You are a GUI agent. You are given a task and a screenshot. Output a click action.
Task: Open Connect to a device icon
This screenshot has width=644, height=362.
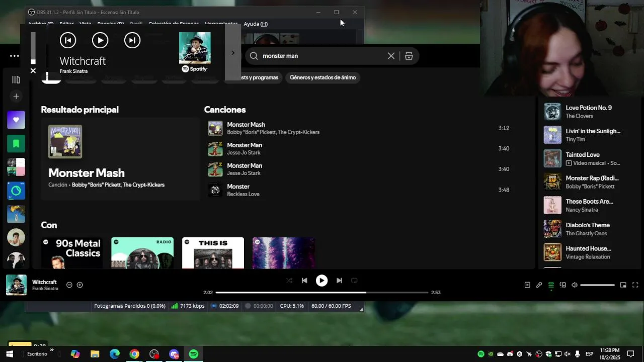(562, 285)
